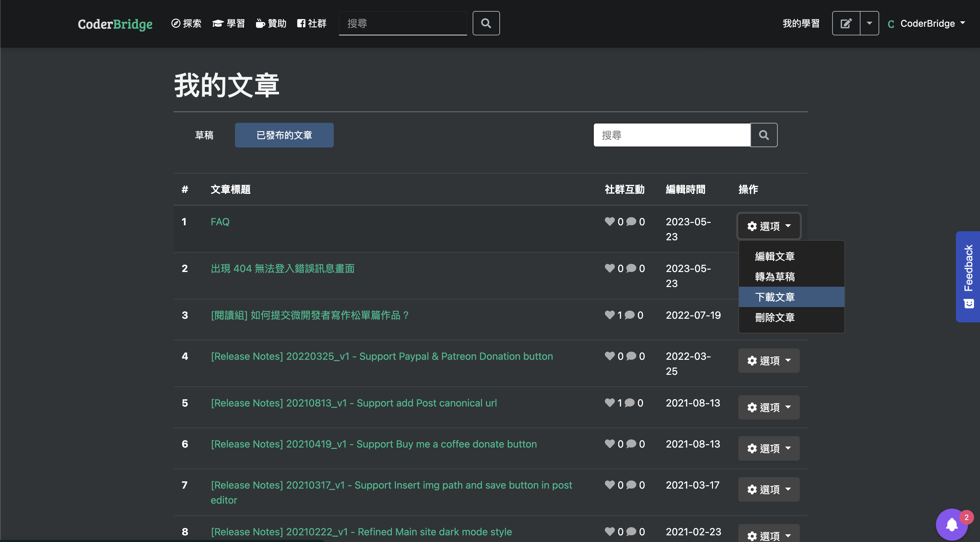Image resolution: width=980 pixels, height=542 pixels.
Task: Open the 探索 compass nav item
Action: 186,23
